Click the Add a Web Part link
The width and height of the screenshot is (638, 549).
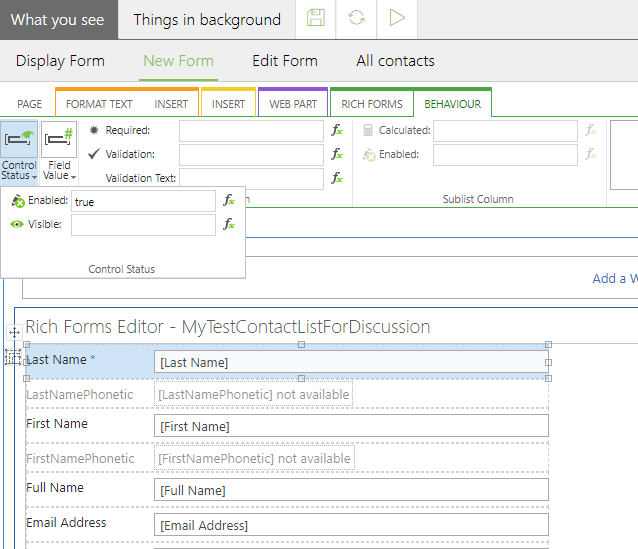click(614, 279)
